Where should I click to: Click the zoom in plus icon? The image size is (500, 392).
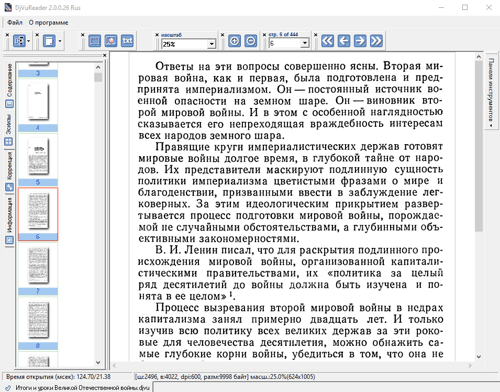(234, 41)
